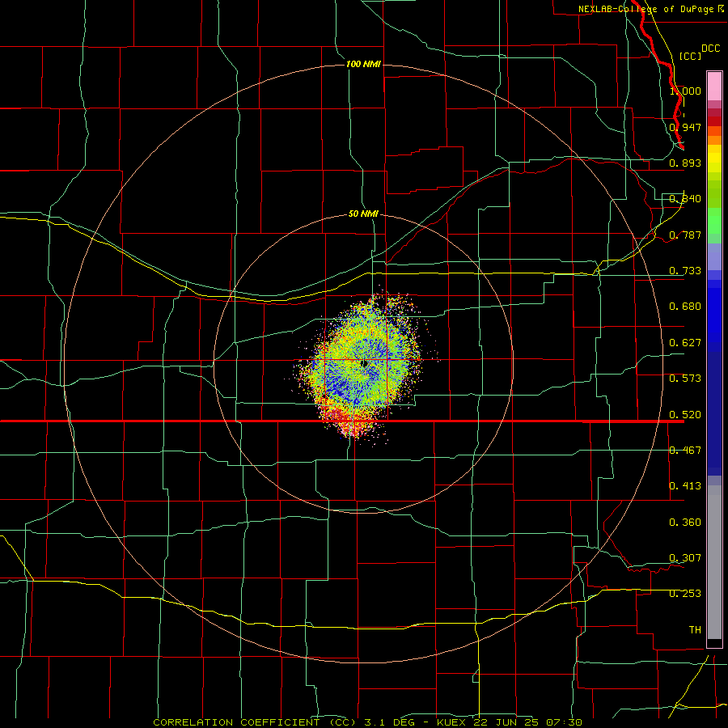Screen dimensions: 728x728
Task: Click the KUEX station identifier in the caption
Action: (x=451, y=722)
